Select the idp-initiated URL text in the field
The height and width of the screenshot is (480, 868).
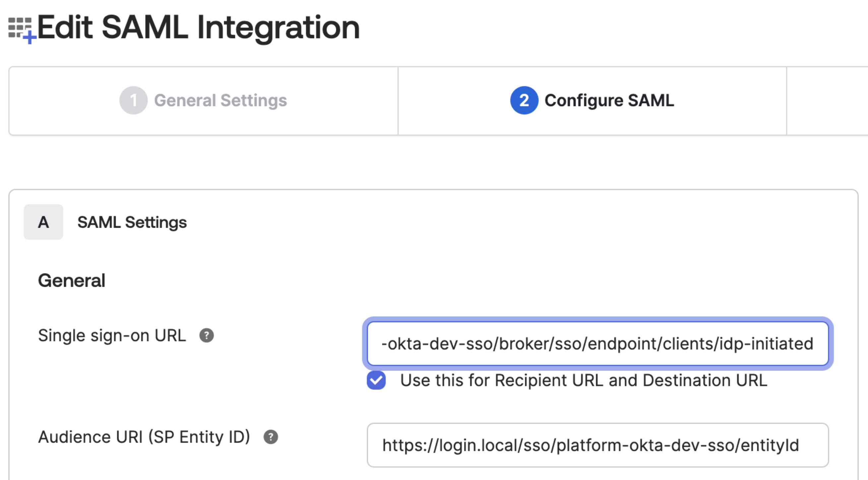(596, 343)
